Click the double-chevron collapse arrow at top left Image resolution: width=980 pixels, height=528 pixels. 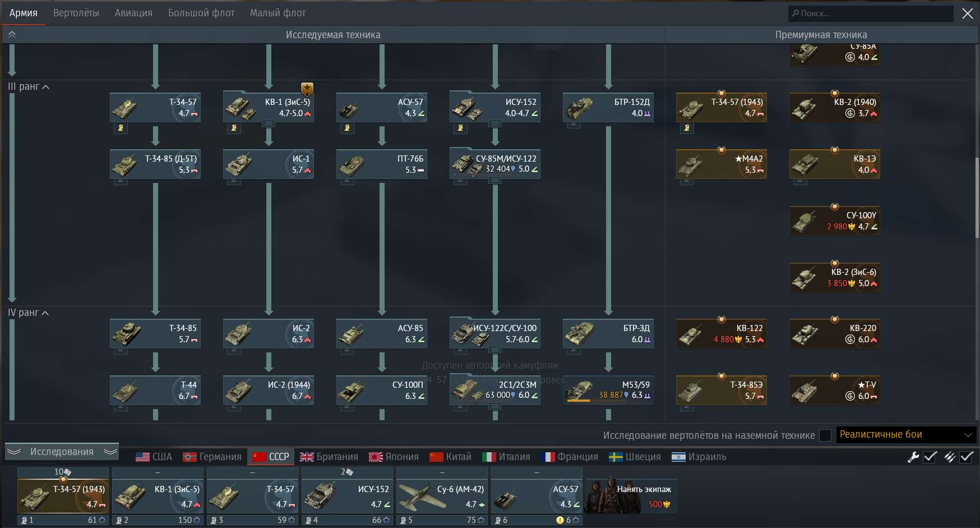point(12,34)
